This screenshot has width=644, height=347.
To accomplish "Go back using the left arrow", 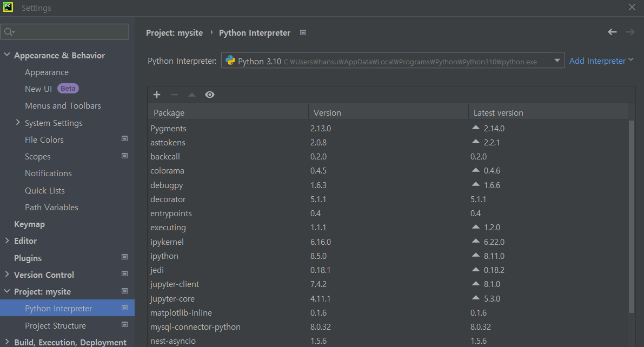I will [613, 32].
